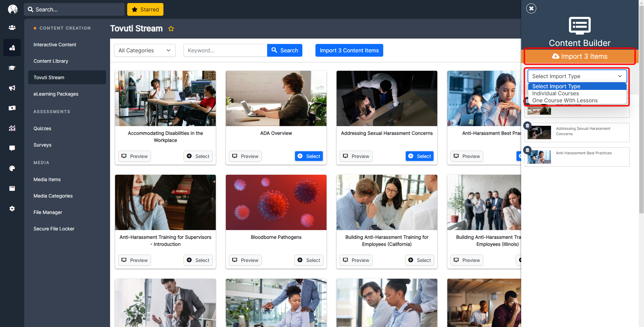Open the Content Creation shapes icon
644x327 pixels.
tap(12, 48)
